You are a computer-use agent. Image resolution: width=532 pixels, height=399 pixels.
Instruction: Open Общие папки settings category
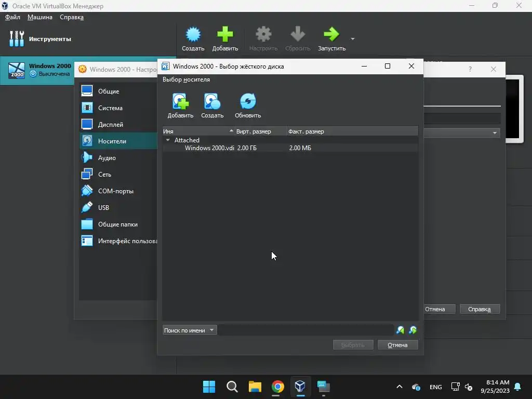coord(118,224)
